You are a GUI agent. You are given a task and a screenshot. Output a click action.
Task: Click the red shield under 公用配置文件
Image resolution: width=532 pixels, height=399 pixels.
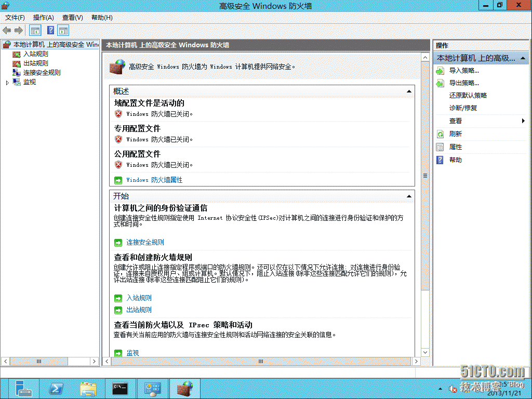118,165
